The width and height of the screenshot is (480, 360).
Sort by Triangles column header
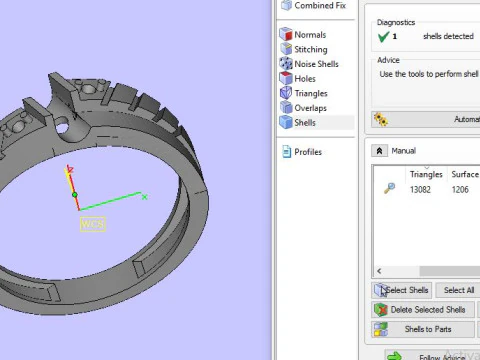(426, 174)
